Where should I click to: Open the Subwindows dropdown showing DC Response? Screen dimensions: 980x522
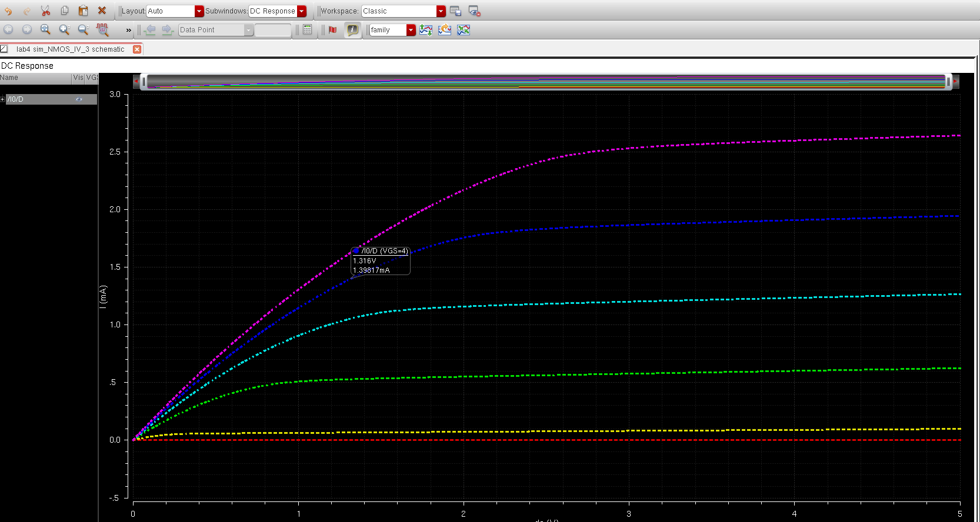(x=278, y=11)
